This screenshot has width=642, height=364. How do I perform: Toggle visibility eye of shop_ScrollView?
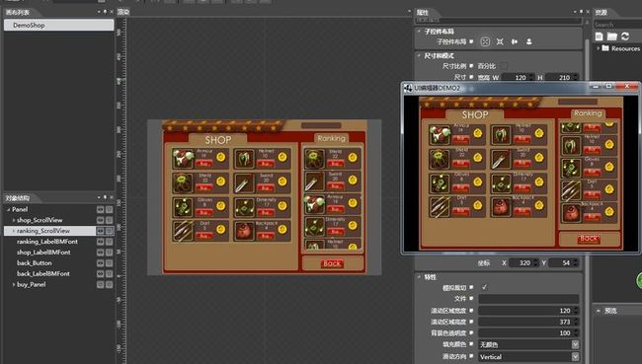(101, 220)
